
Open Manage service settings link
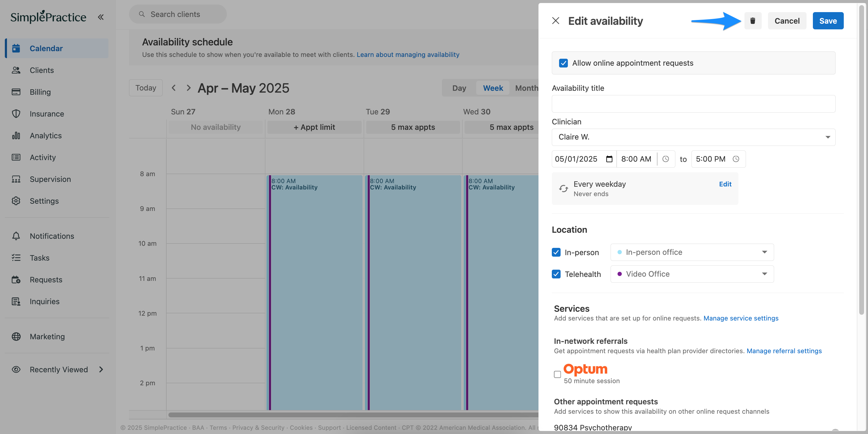click(740, 318)
